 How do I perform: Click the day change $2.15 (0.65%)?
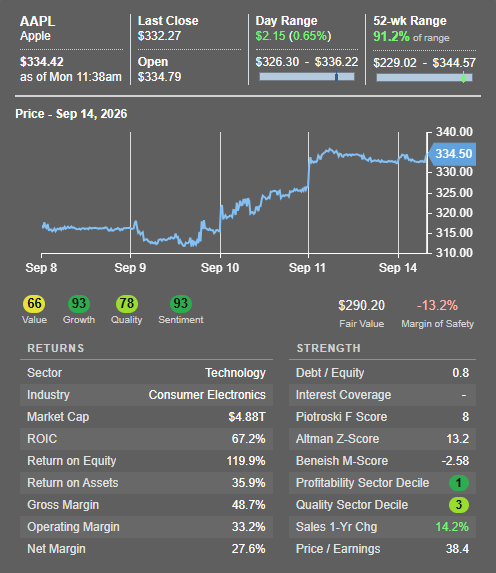[293, 36]
